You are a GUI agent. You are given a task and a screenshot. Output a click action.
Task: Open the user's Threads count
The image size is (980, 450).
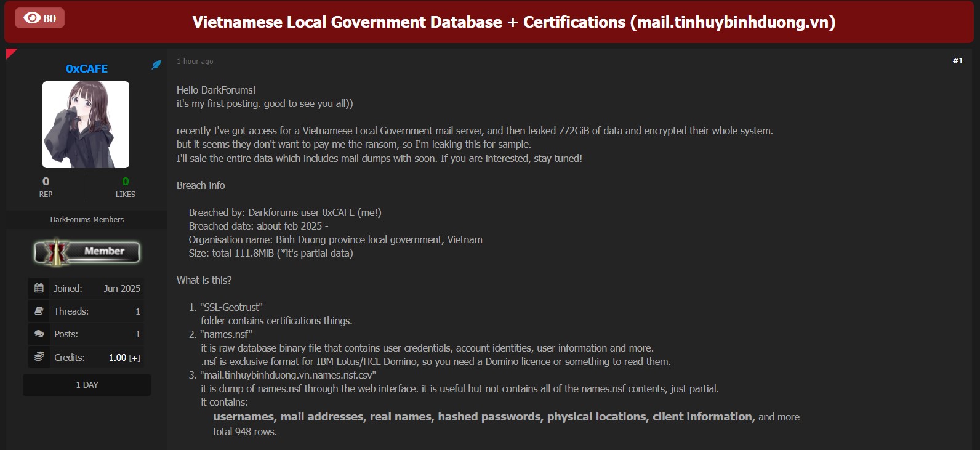(x=137, y=311)
